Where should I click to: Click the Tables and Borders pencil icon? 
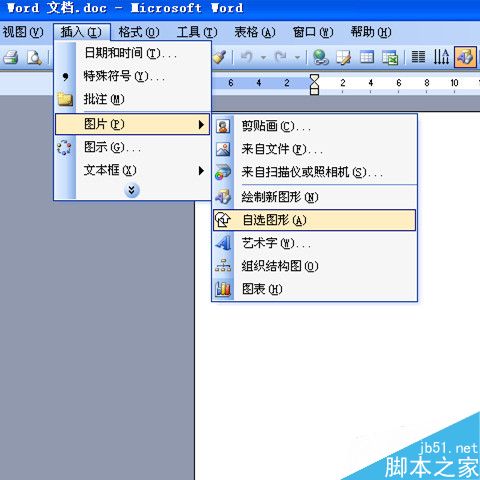[343, 57]
